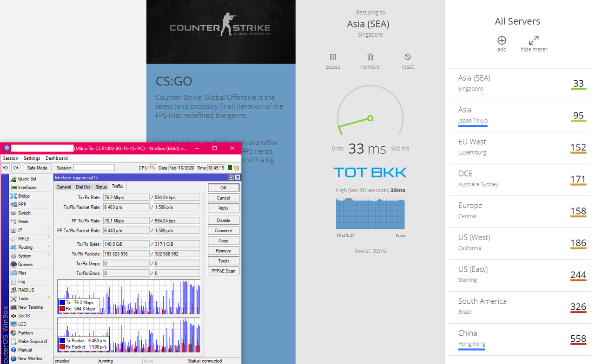Open the Files section
The width and height of the screenshot is (595, 364).
(x=22, y=273)
